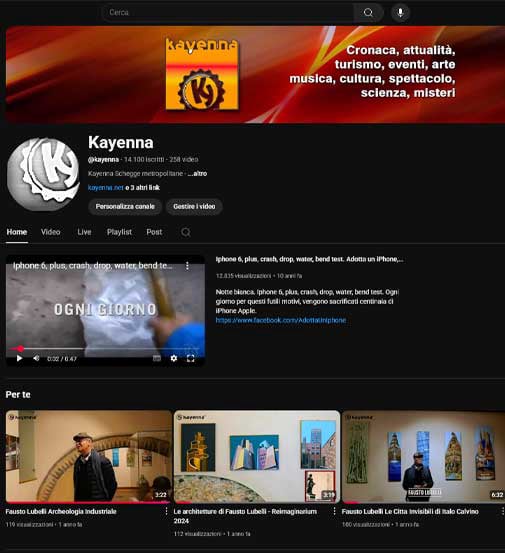Toggle subtitles on featured video
Screen dimensions: 505x553
(x=157, y=358)
